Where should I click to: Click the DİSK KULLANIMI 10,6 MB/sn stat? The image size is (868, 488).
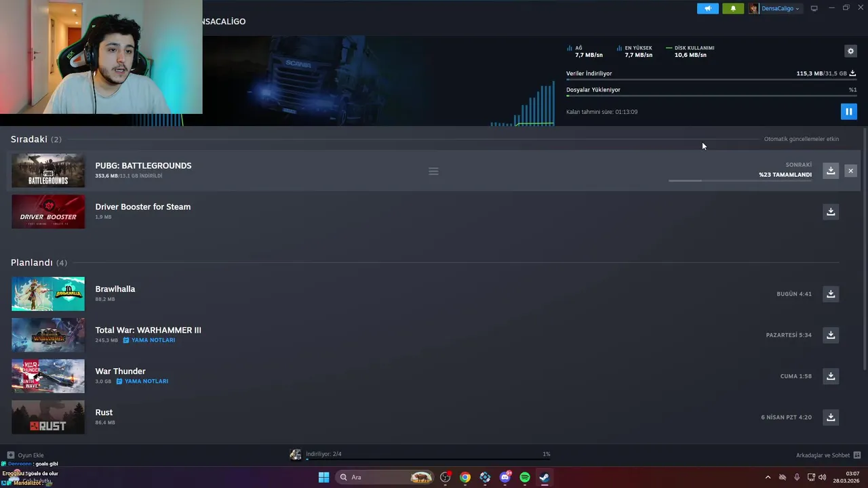point(690,52)
